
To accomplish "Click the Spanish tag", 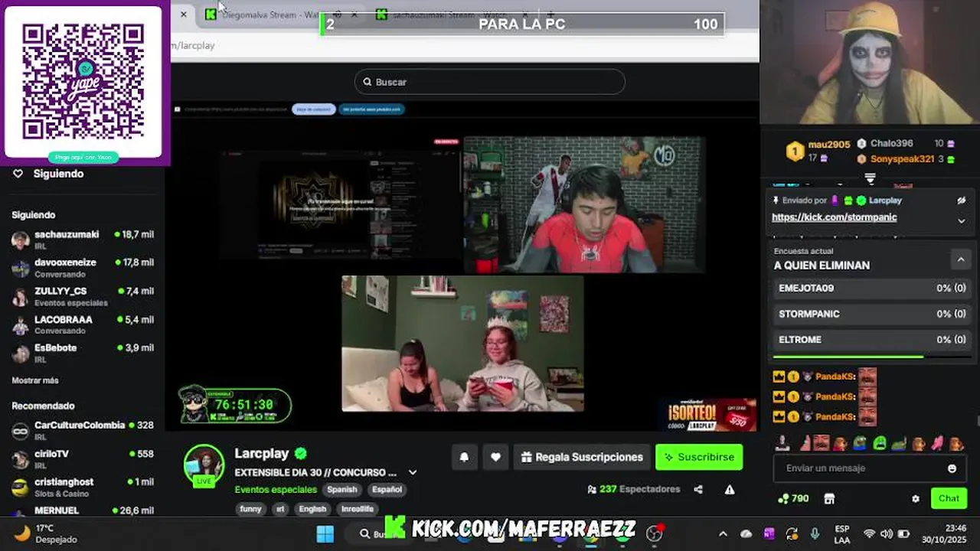I will [x=342, y=489].
